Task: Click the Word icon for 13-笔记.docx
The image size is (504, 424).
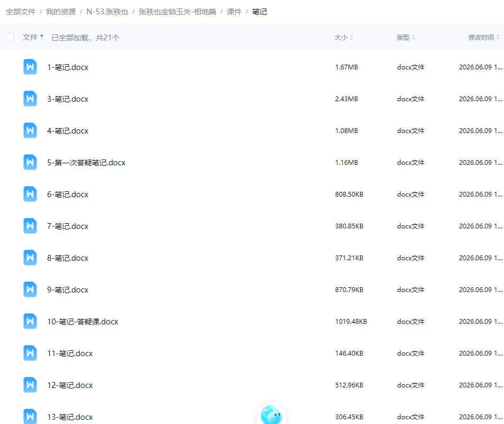Action: coord(30,416)
